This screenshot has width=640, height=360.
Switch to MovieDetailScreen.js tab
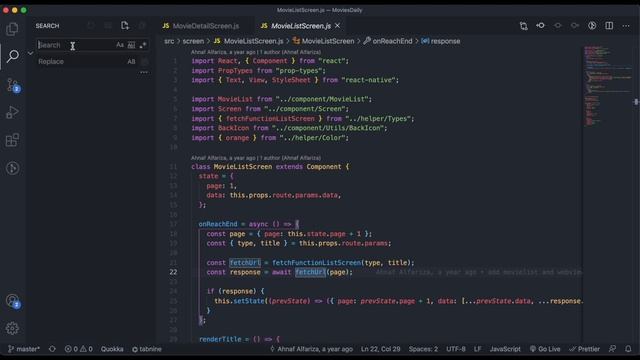[200, 26]
